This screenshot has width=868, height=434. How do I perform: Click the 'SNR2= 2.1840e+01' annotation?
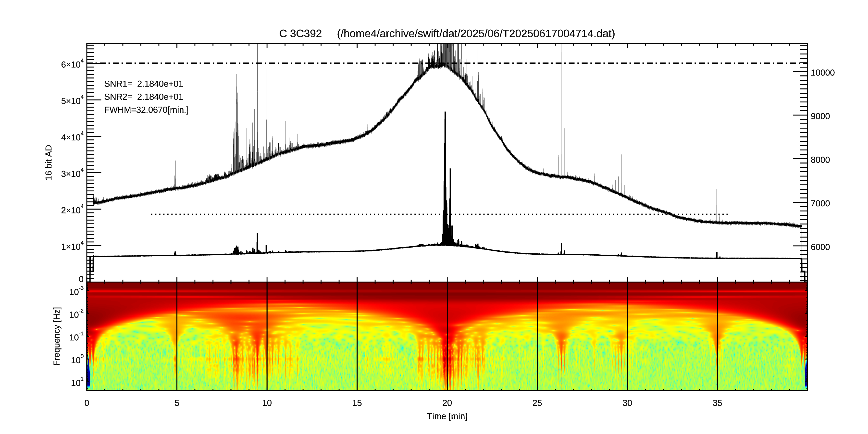(144, 97)
